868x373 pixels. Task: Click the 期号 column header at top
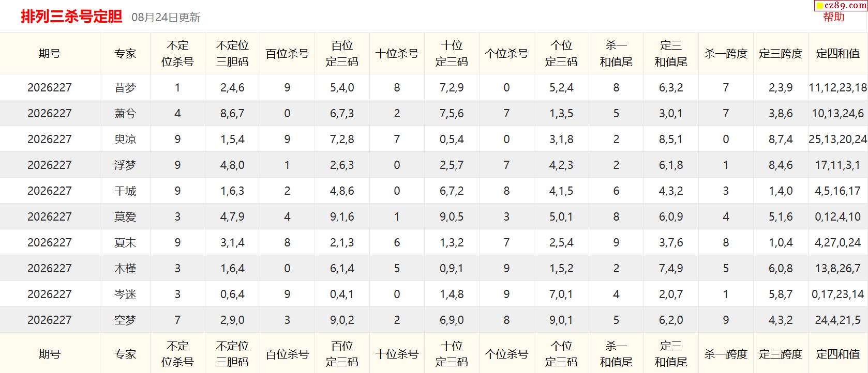[50, 54]
